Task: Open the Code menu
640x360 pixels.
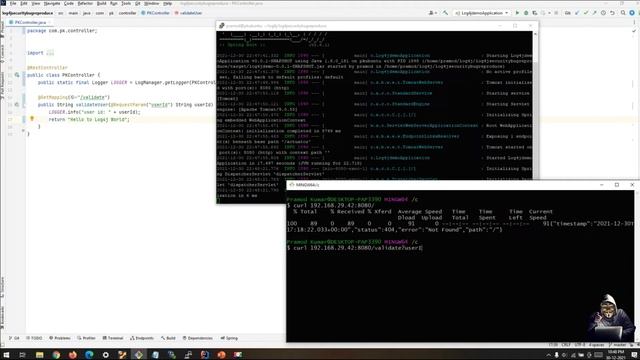Action: [69, 3]
